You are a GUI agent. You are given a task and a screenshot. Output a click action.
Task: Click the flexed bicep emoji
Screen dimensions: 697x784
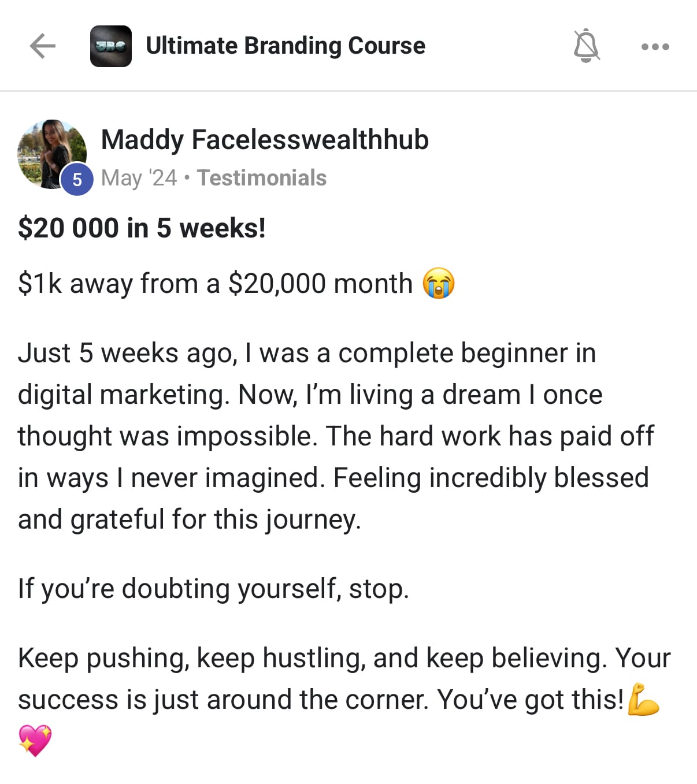click(x=643, y=700)
